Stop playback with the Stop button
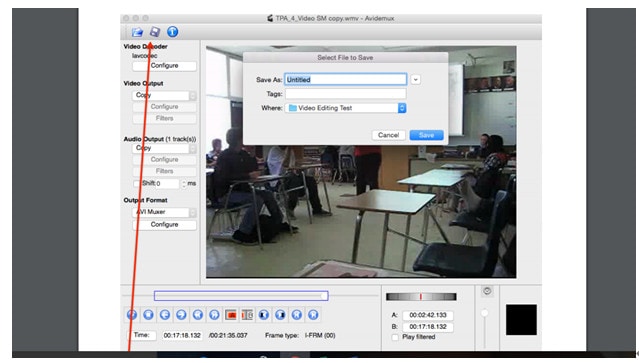The height and width of the screenshot is (363, 639). [x=148, y=315]
